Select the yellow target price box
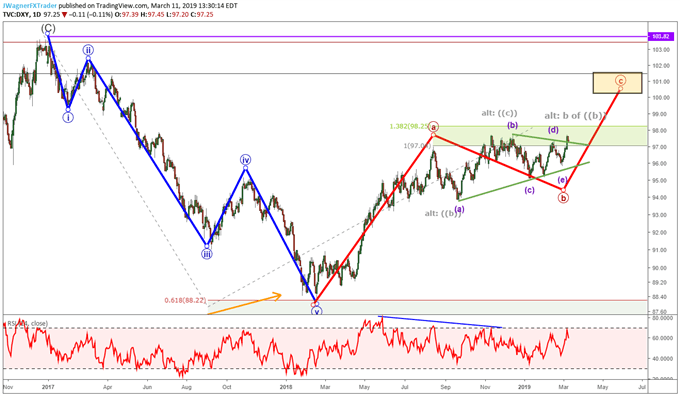The height and width of the screenshot is (396, 680). click(x=617, y=83)
